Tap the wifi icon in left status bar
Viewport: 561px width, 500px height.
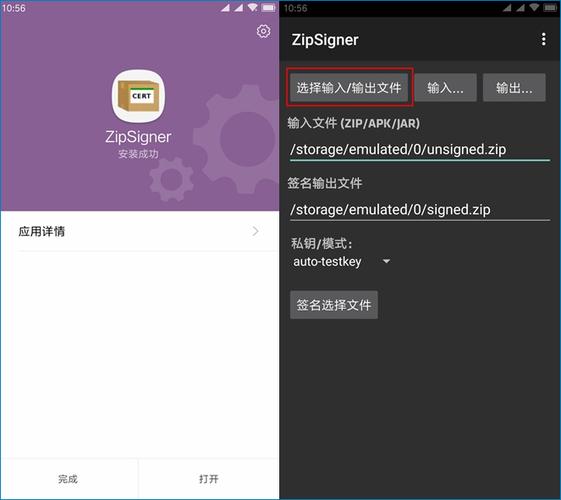pos(253,8)
